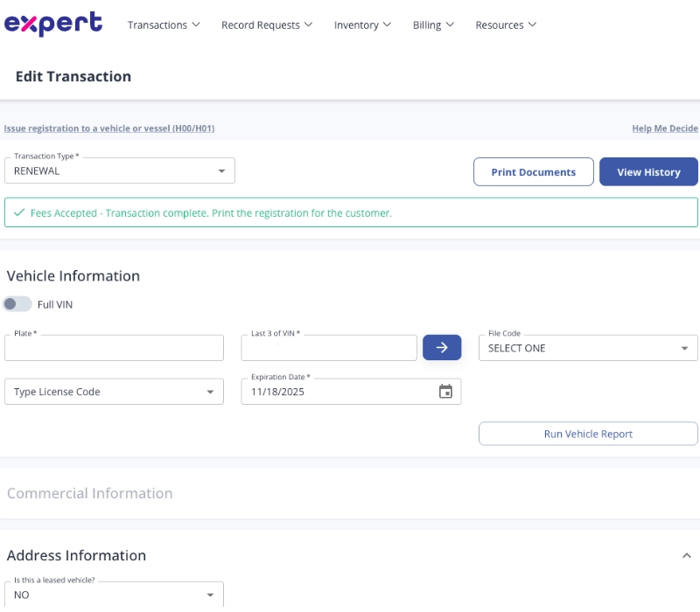Open the Resources menu
Image resolution: width=700 pixels, height=612 pixels.
pyautogui.click(x=506, y=25)
